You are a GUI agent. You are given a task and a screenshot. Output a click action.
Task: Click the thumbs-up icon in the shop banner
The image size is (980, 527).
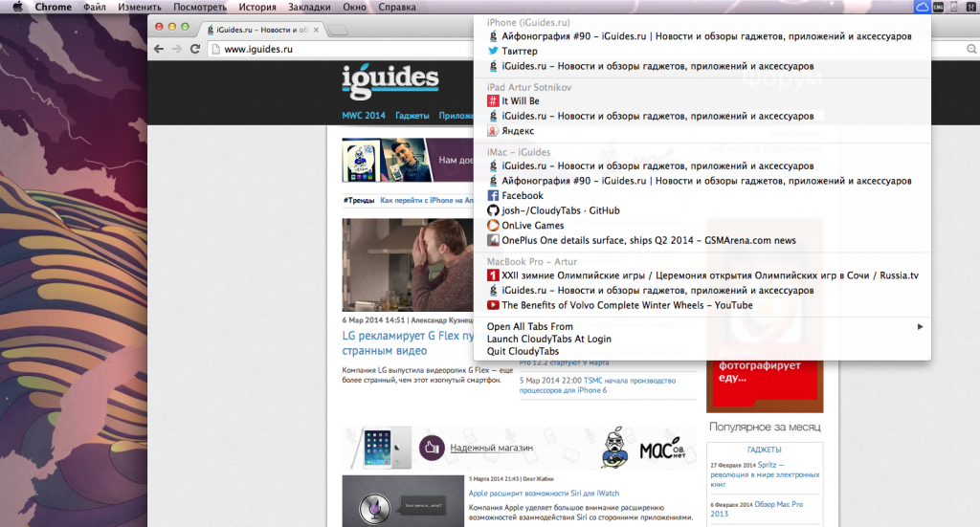point(432,448)
